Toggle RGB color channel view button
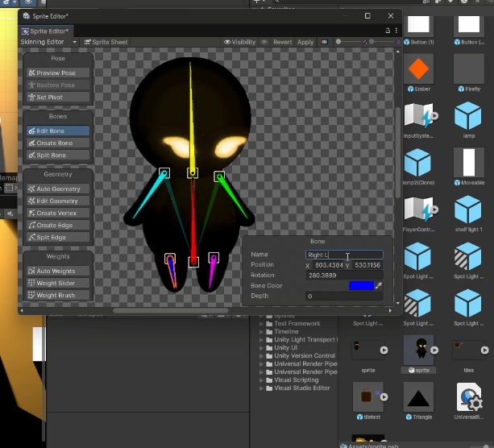 (324, 42)
